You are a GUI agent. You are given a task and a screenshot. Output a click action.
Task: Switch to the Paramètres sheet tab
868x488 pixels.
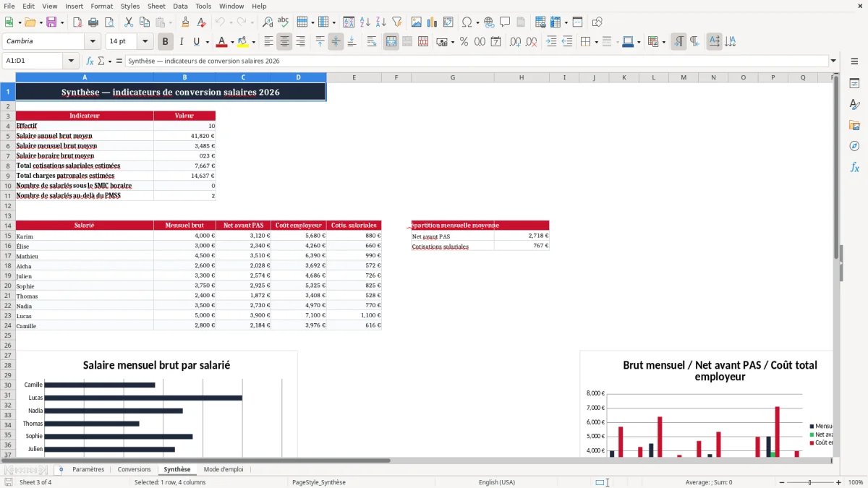click(88, 470)
